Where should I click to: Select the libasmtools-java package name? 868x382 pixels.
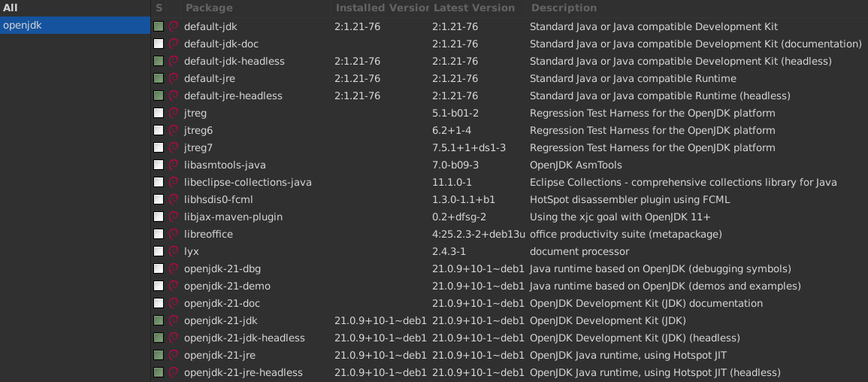click(x=225, y=165)
